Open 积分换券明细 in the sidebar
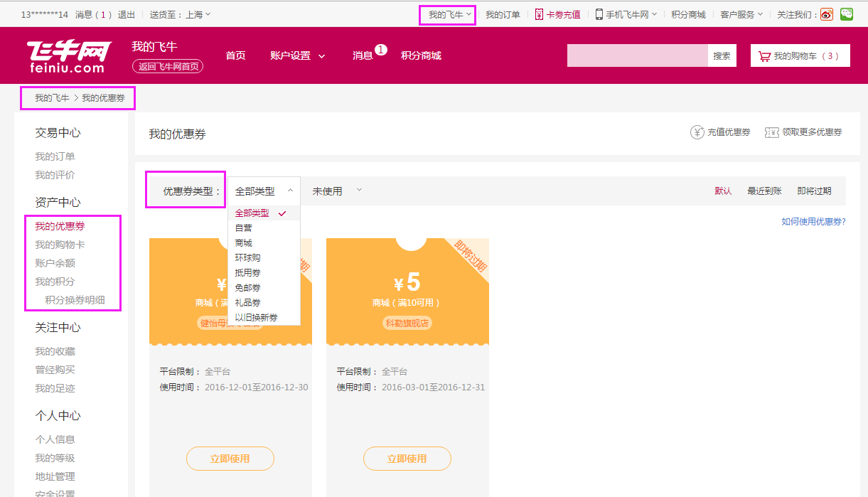This screenshot has height=497, width=868. coord(75,300)
